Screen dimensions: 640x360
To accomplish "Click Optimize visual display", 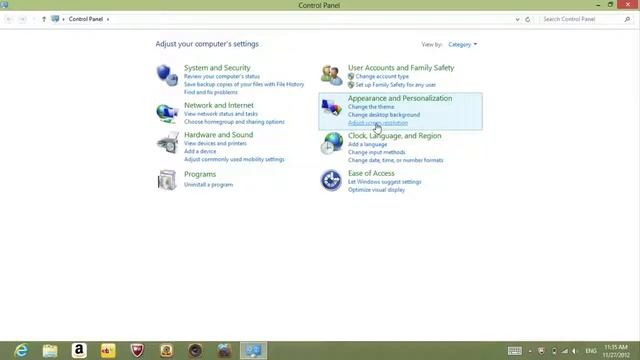I will [376, 190].
